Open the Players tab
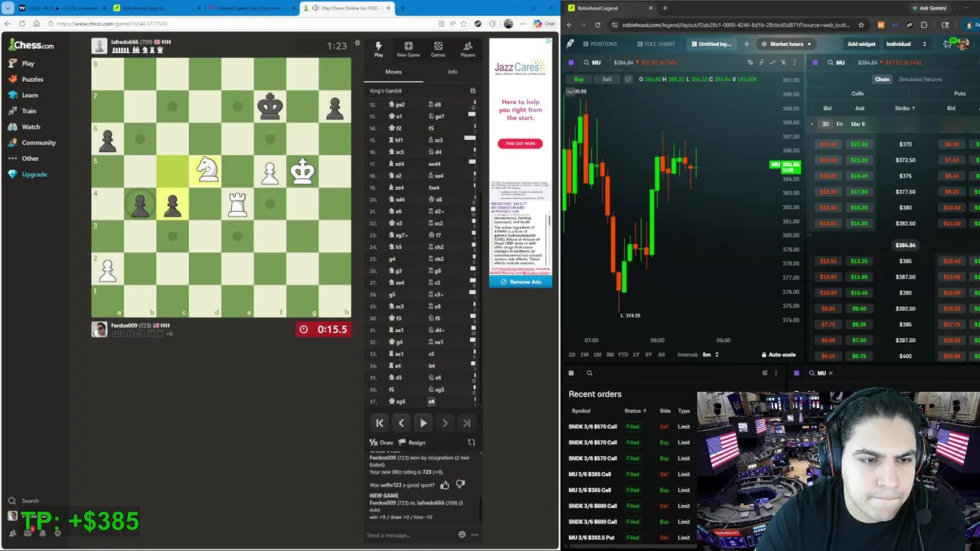980x551 pixels. tap(468, 50)
